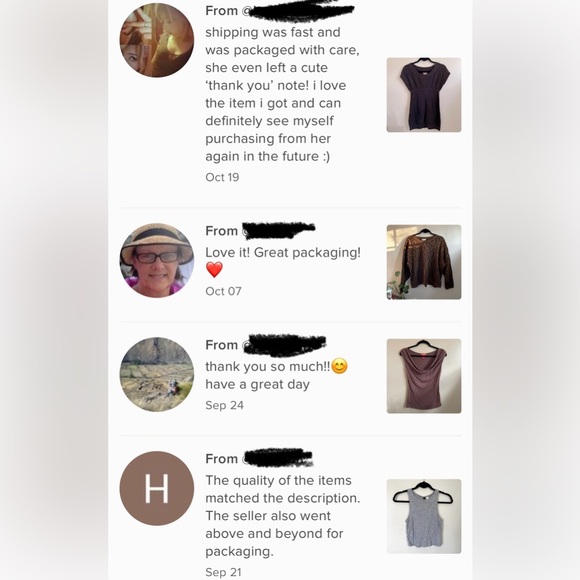The height and width of the screenshot is (580, 580).
Task: Select the 'shipping was fast' review text
Action: [x=282, y=94]
